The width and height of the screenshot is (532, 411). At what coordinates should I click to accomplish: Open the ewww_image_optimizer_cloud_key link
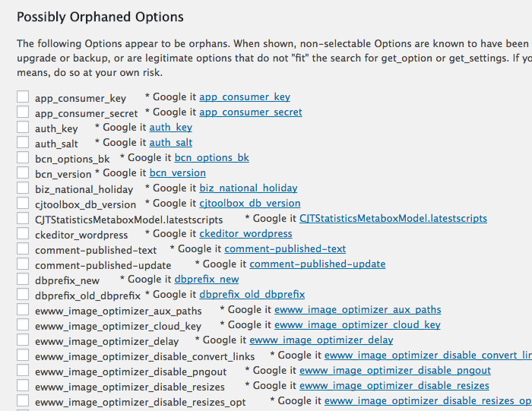(357, 325)
